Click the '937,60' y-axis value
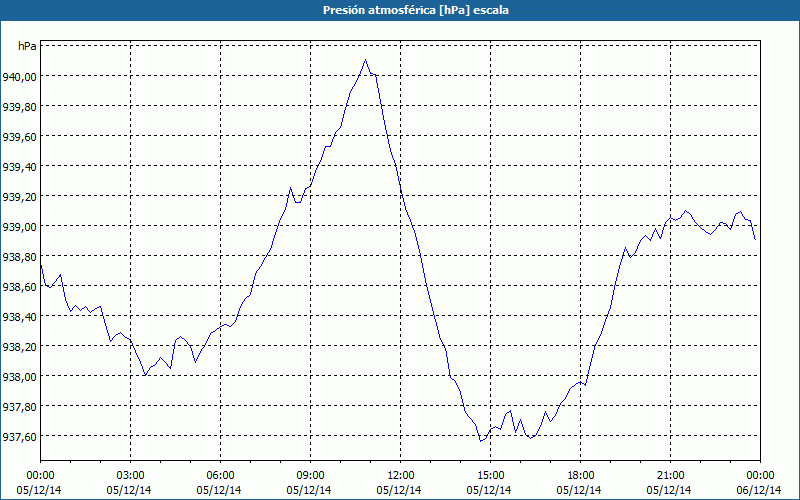The height and width of the screenshot is (500, 800). 19,437
